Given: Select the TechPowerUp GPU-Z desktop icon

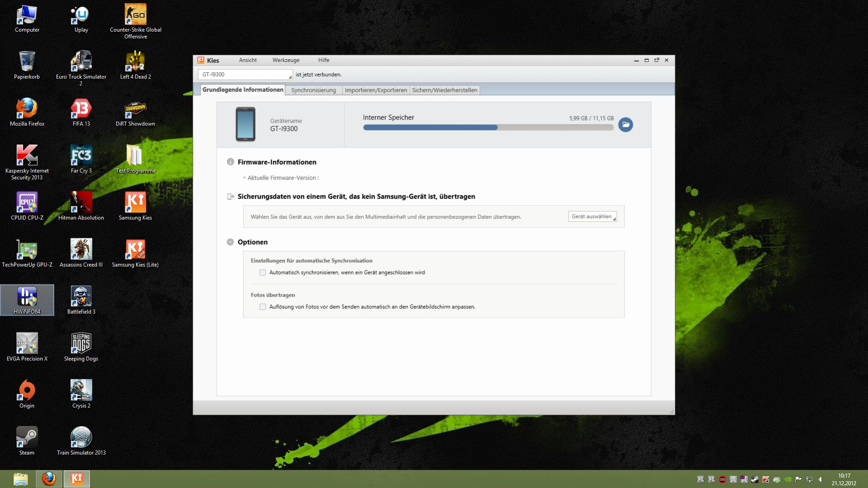Looking at the screenshot, I should [27, 254].
